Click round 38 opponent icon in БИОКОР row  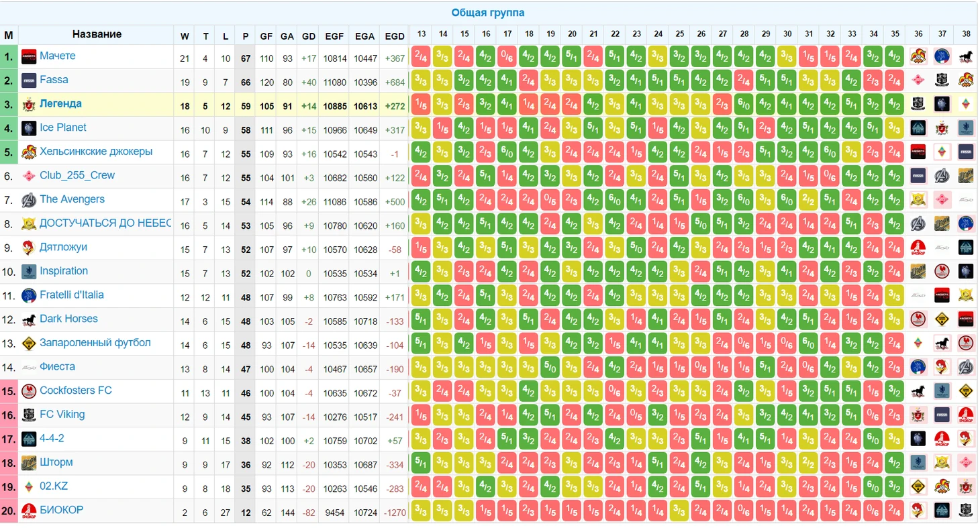click(966, 511)
